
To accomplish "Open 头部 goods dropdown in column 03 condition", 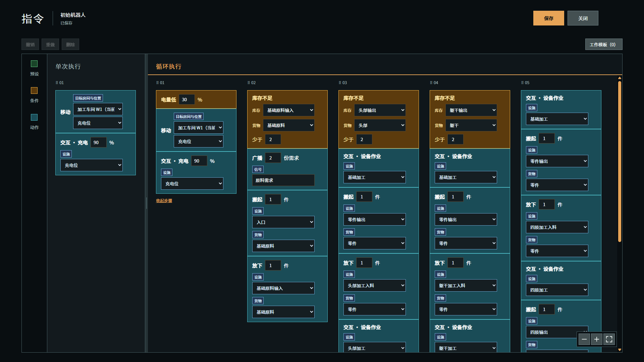I will click(380, 125).
